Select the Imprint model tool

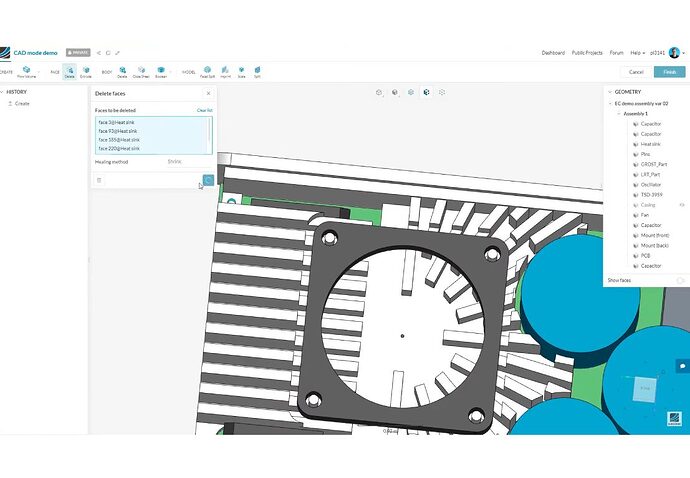pyautogui.click(x=225, y=72)
